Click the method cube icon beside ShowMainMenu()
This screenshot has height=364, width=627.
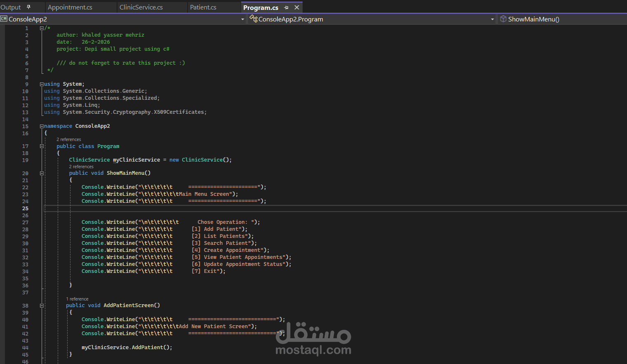(503, 19)
